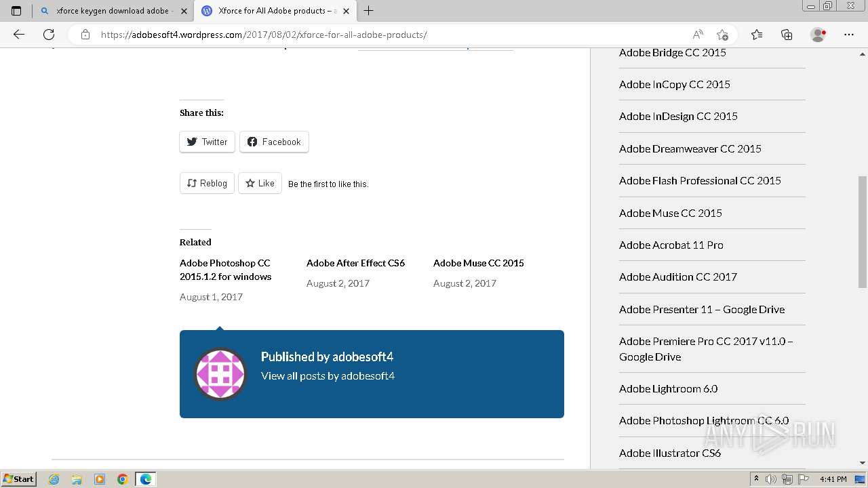Open the Favorites list icon
Viewport: 868px width, 488px height.
[757, 35]
